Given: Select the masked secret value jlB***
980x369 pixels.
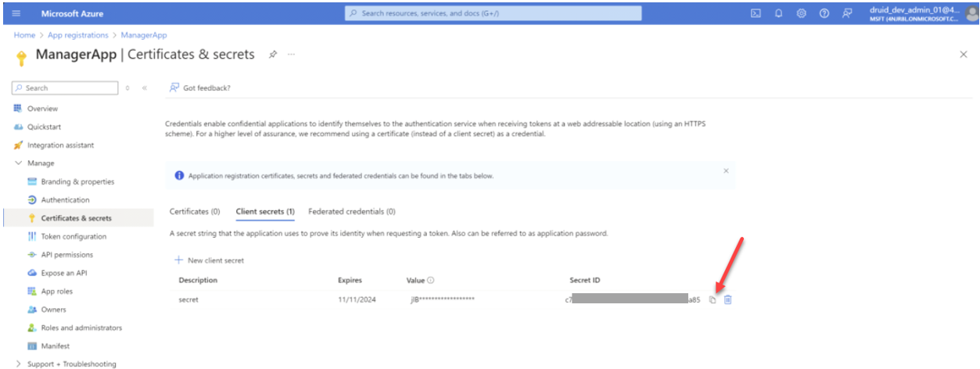Looking at the screenshot, I should (443, 299).
